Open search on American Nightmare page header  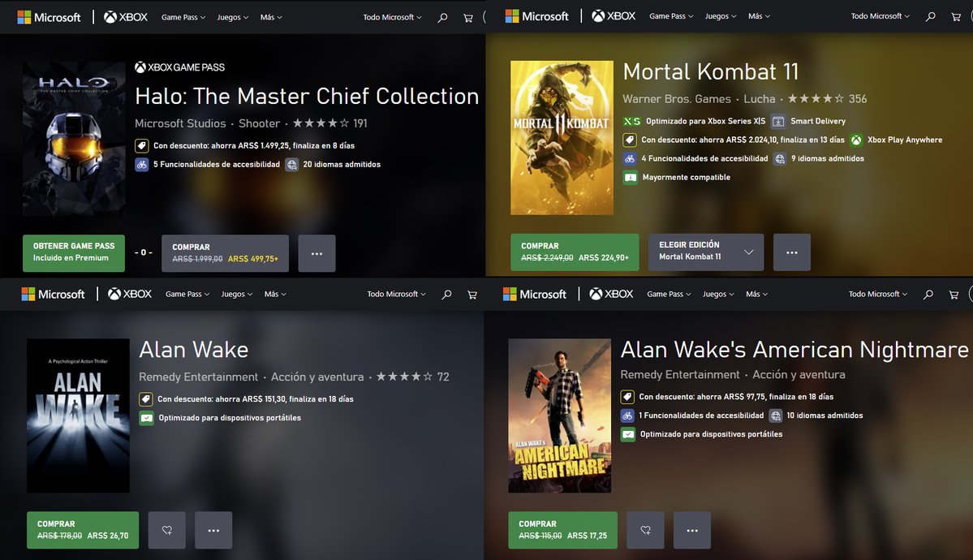[x=928, y=295]
